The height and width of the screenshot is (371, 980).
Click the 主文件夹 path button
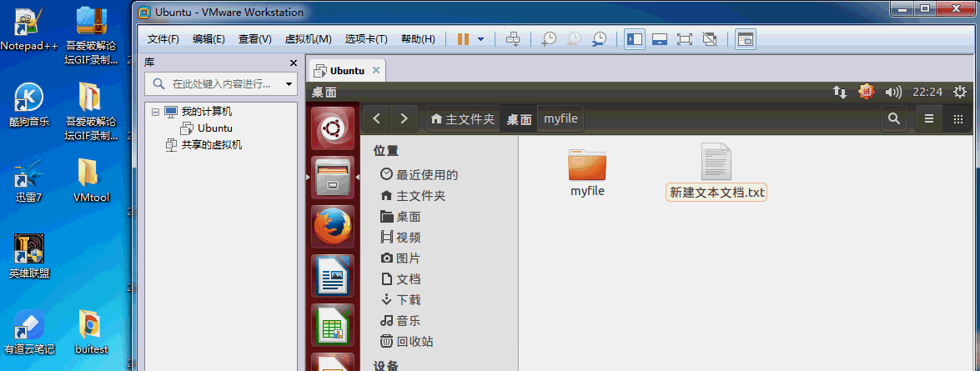point(463,118)
